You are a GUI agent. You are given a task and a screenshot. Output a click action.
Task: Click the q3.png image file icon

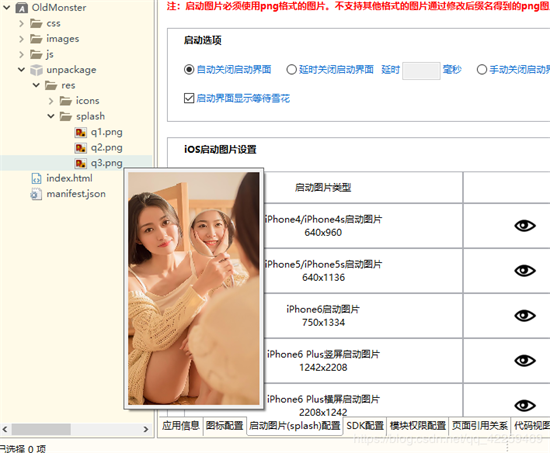pos(81,163)
